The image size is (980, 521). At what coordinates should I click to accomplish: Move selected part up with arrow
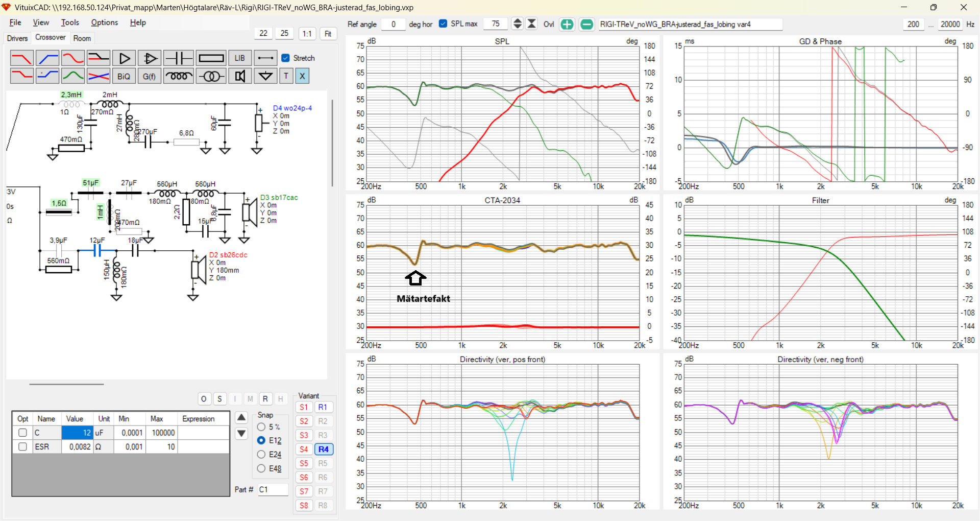pyautogui.click(x=241, y=417)
